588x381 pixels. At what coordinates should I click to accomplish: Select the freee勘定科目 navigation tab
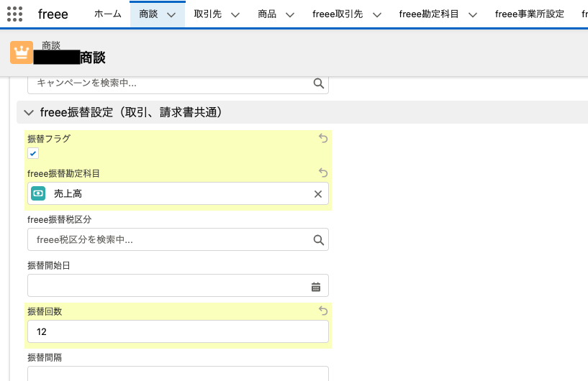[429, 14]
